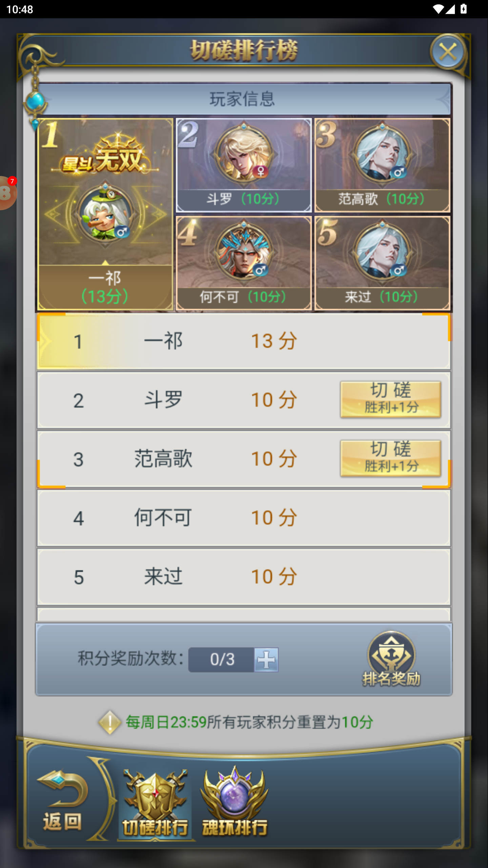Tap the 0/3 reward count field

[x=222, y=660]
